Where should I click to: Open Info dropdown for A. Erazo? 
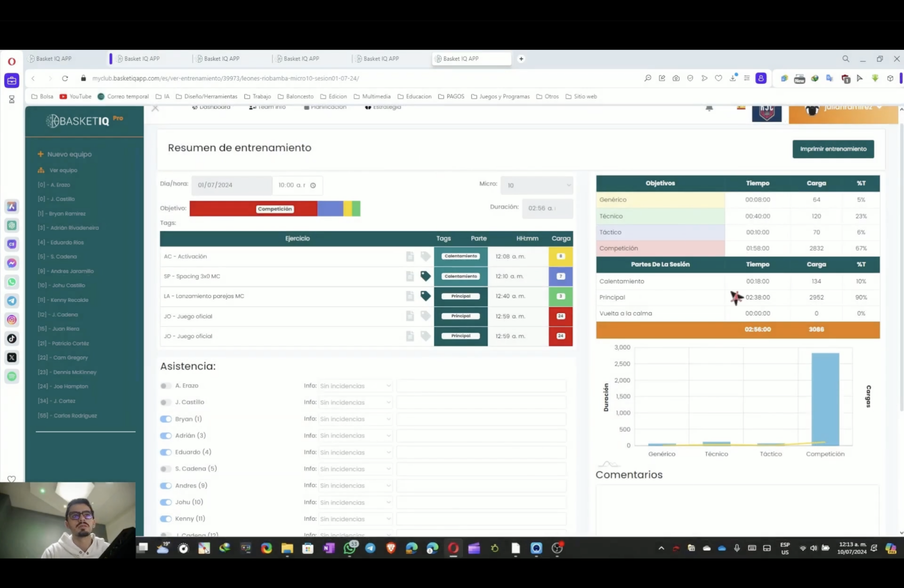click(355, 386)
